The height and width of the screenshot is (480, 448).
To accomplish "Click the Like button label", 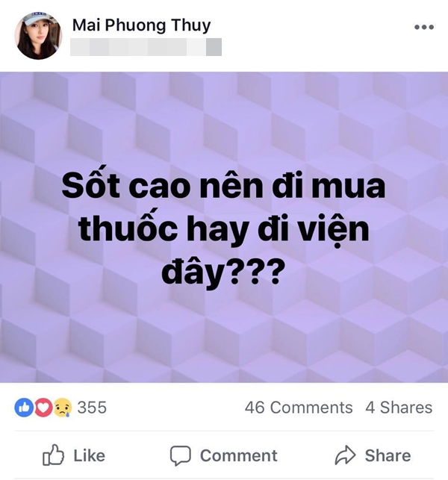I will [89, 455].
